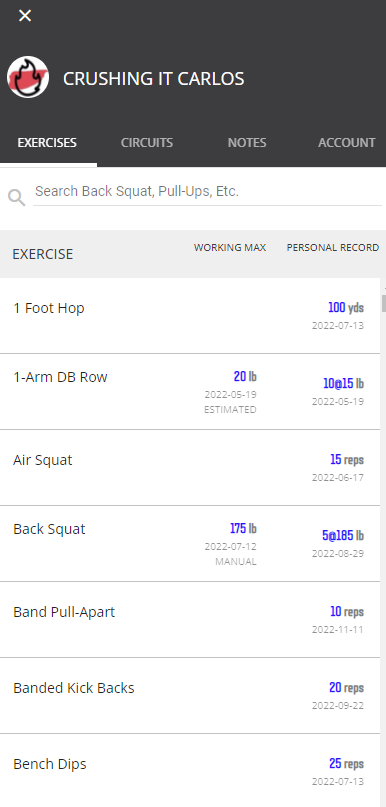Select the Exercises tab

(47, 143)
